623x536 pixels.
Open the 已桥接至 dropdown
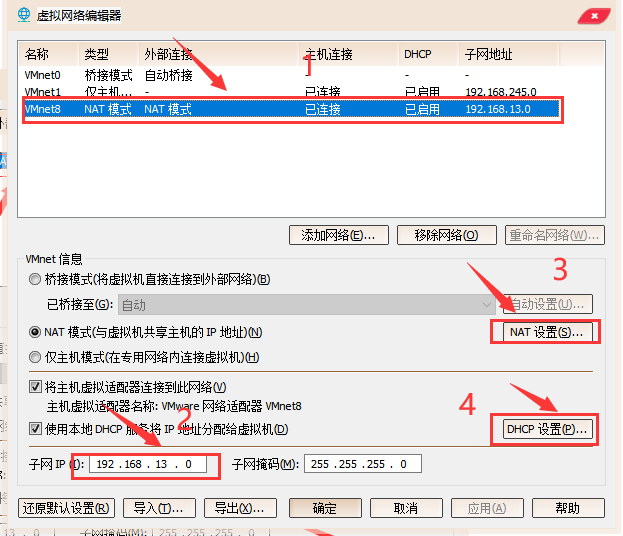307,305
